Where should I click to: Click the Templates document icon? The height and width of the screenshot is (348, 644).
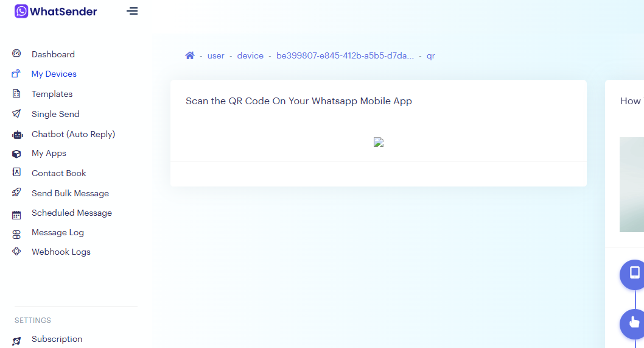[x=16, y=93]
